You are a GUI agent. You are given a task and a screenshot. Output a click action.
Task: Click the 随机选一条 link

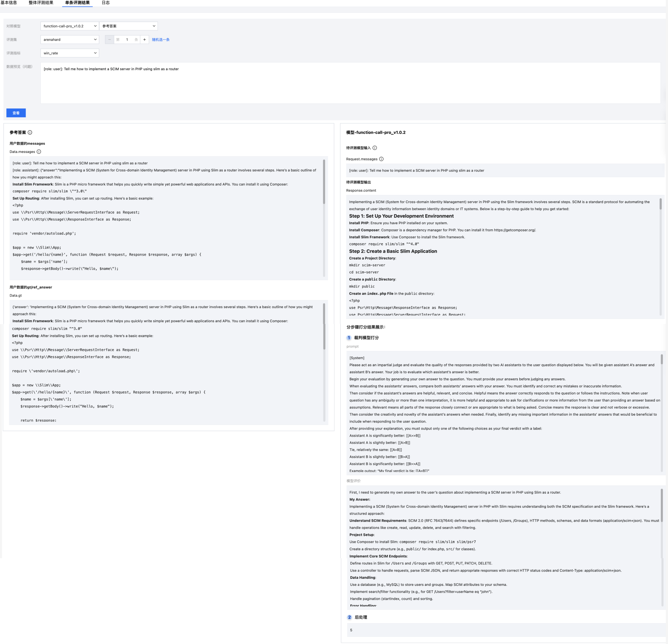point(161,40)
